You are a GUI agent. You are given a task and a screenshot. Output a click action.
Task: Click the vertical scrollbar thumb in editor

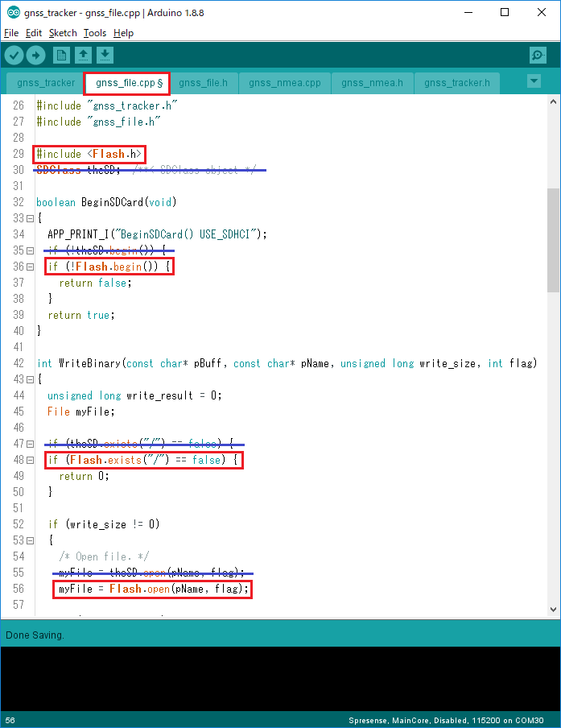click(552, 240)
